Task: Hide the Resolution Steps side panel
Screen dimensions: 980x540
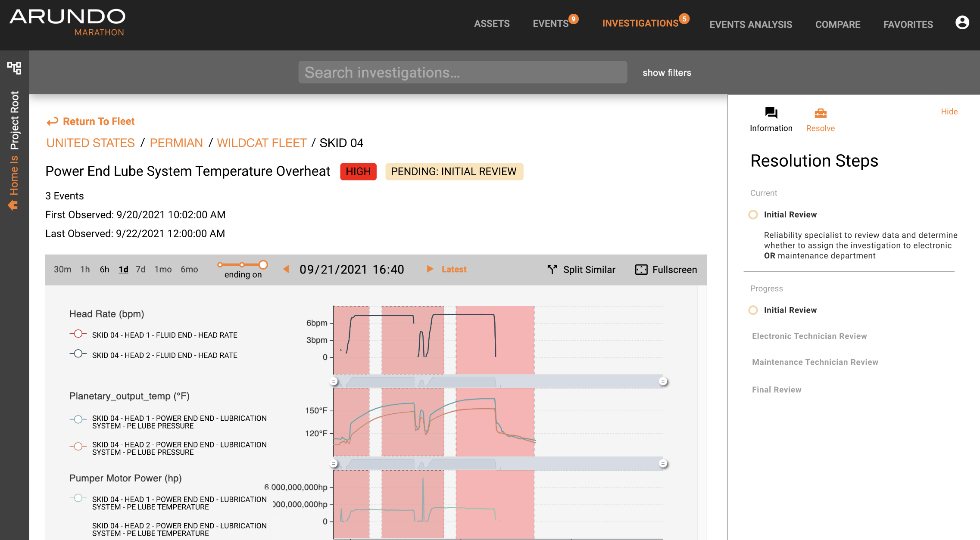Action: pos(949,112)
